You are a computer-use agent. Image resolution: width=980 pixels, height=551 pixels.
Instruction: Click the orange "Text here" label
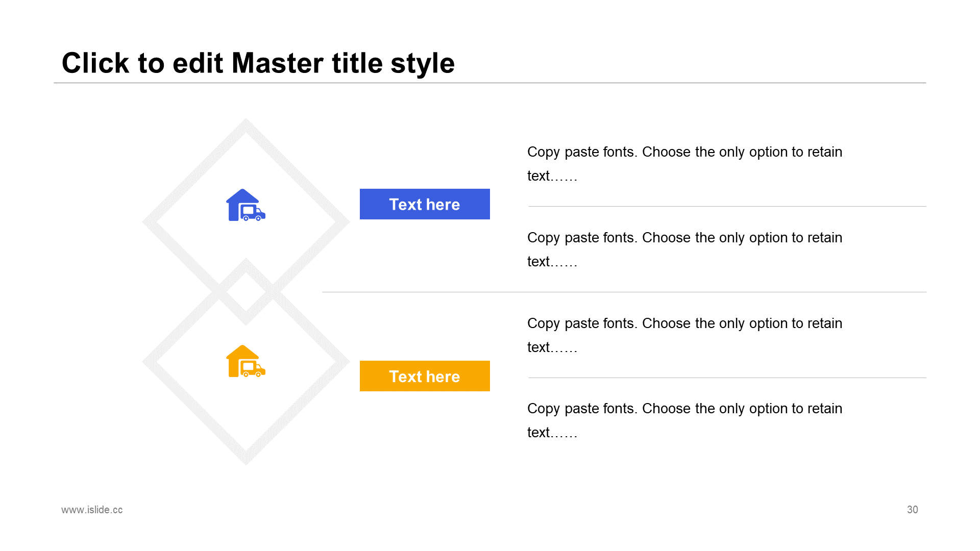[425, 376]
